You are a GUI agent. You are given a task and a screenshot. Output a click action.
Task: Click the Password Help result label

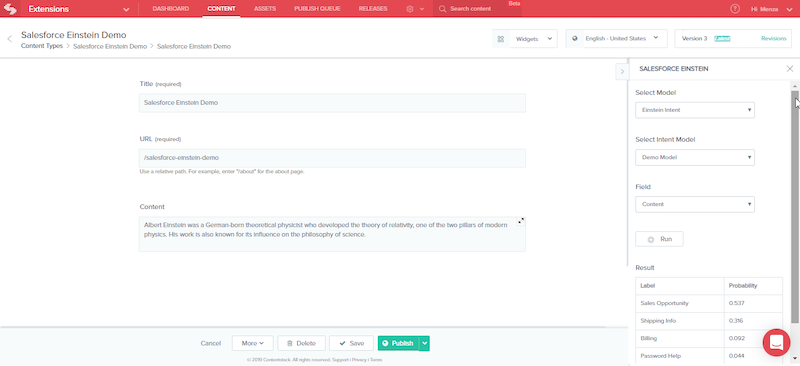pyautogui.click(x=661, y=356)
